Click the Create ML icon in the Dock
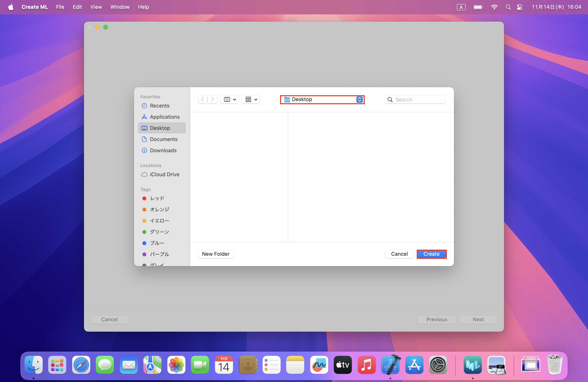The image size is (588, 382). point(472,365)
